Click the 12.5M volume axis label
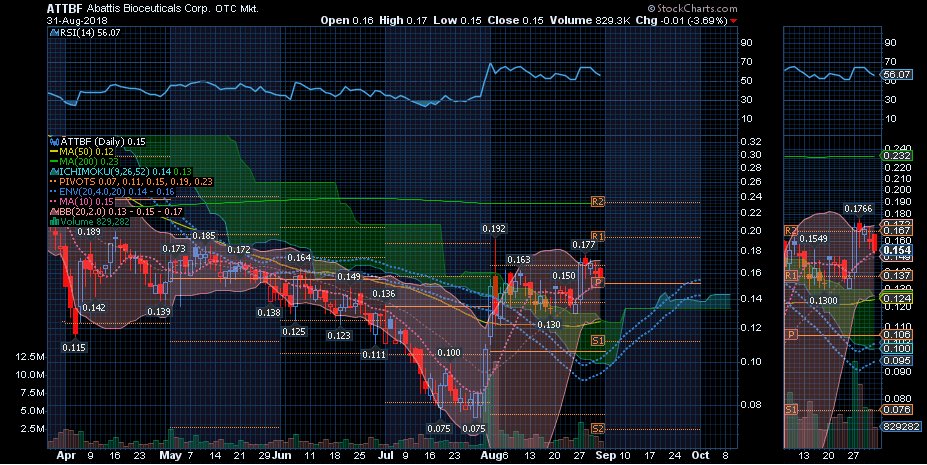Image resolution: width=927 pixels, height=465 pixels. click(31, 357)
